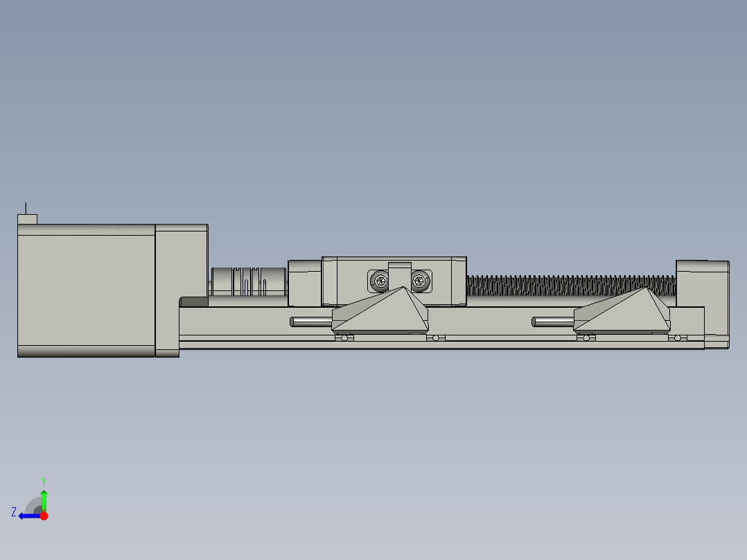
Task: Select the right screw head on the carriage
Action: coord(420,281)
